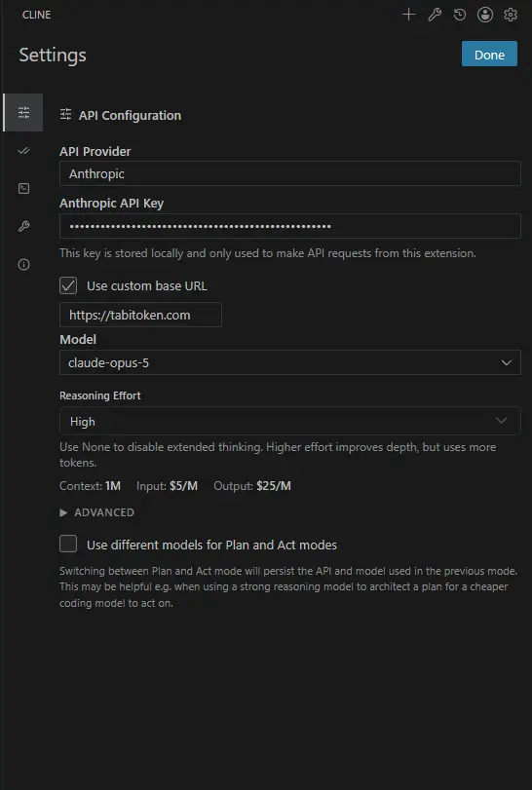Image resolution: width=532 pixels, height=790 pixels.
Task: Expand the ADVANCED section
Action: 97,512
